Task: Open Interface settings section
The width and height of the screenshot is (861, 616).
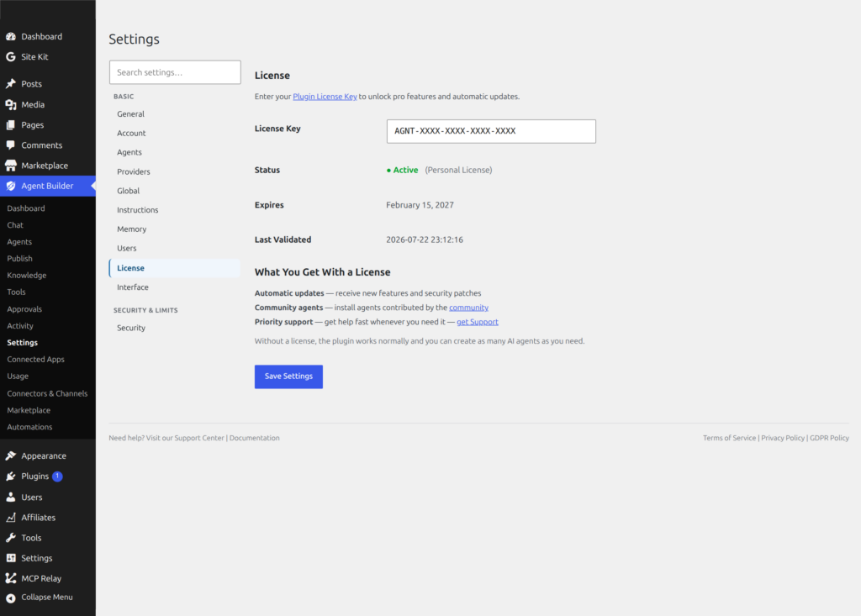Action: tap(132, 287)
